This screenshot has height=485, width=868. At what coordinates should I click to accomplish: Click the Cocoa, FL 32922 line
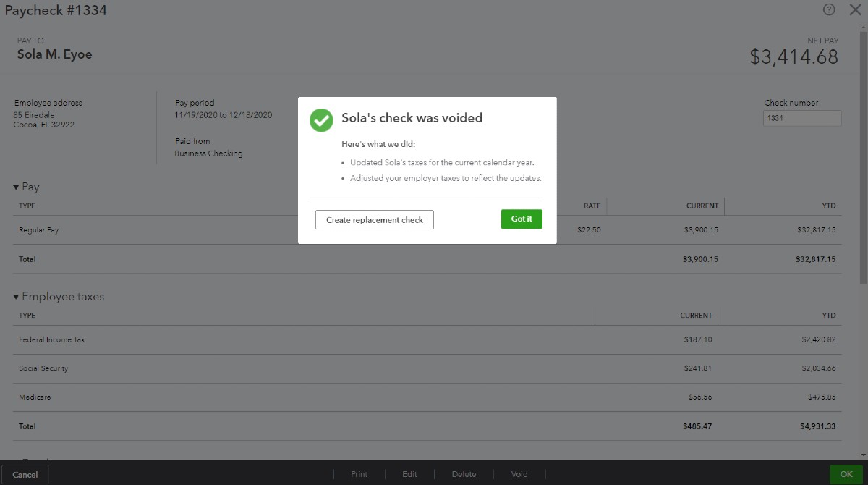tap(44, 125)
